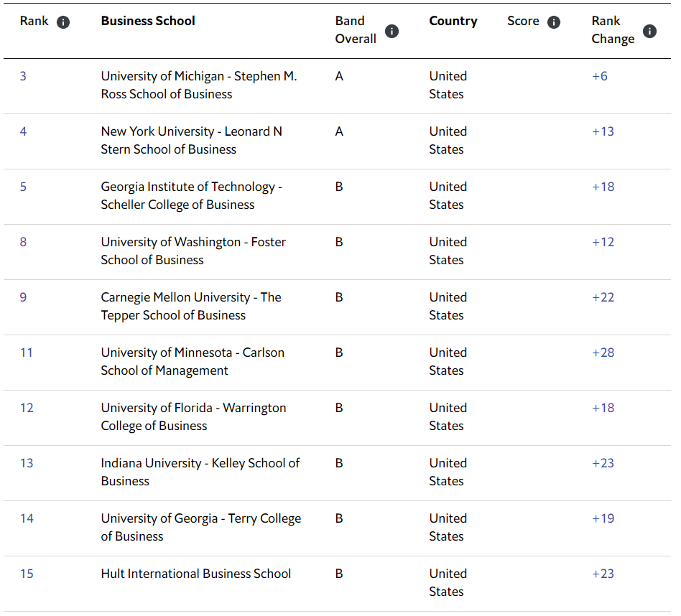Sort by the Business School column header

148,21
